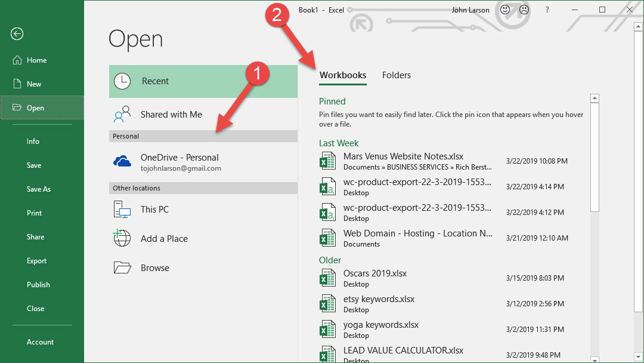Open the New menu item in the sidebar
This screenshot has height=363, width=644.
click(34, 84)
